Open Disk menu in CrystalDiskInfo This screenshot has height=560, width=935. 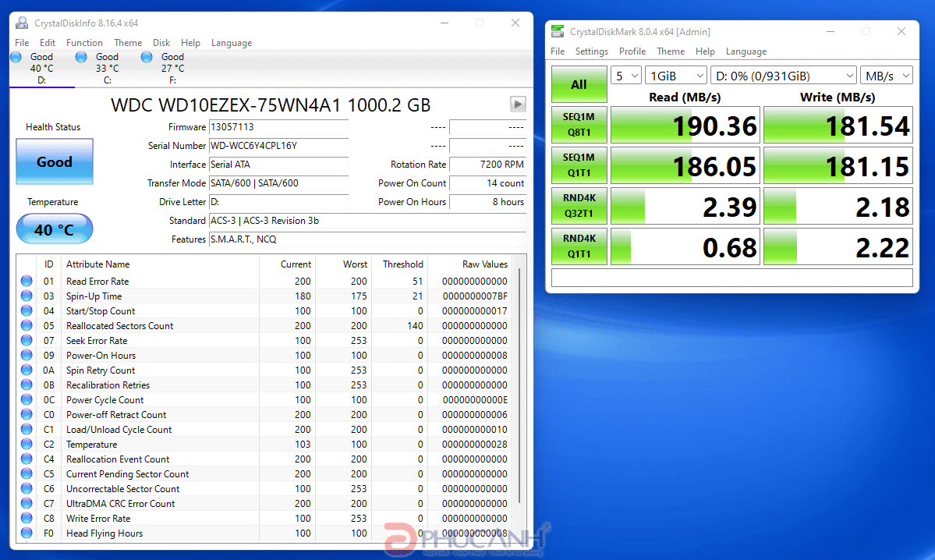(x=161, y=43)
